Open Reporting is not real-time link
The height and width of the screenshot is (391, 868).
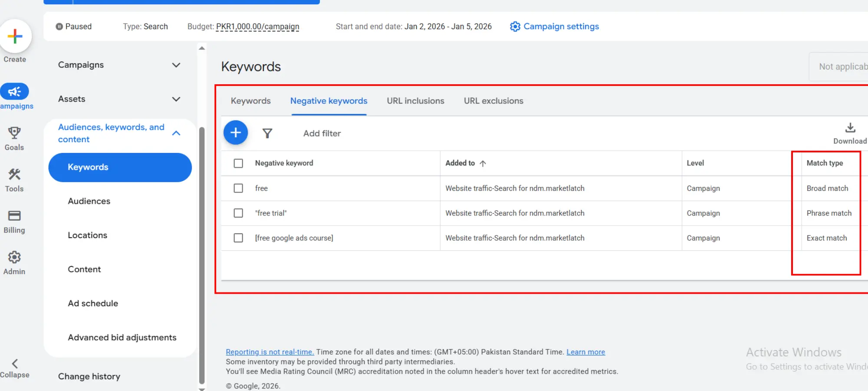point(270,352)
